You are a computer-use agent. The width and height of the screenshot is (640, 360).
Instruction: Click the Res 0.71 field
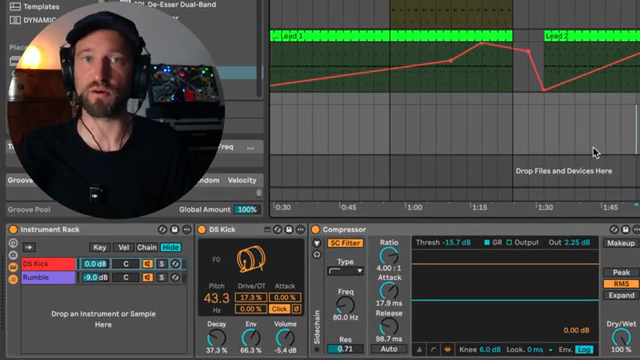point(345,349)
